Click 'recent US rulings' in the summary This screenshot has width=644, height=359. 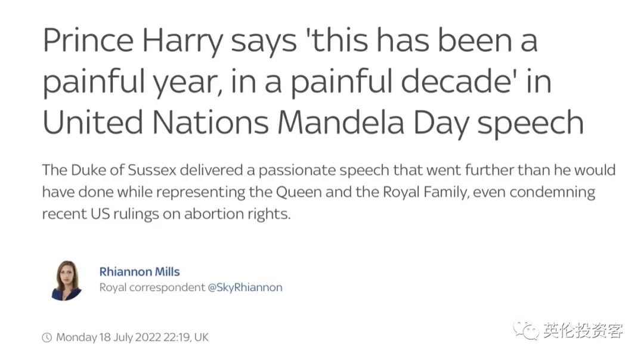point(100,215)
